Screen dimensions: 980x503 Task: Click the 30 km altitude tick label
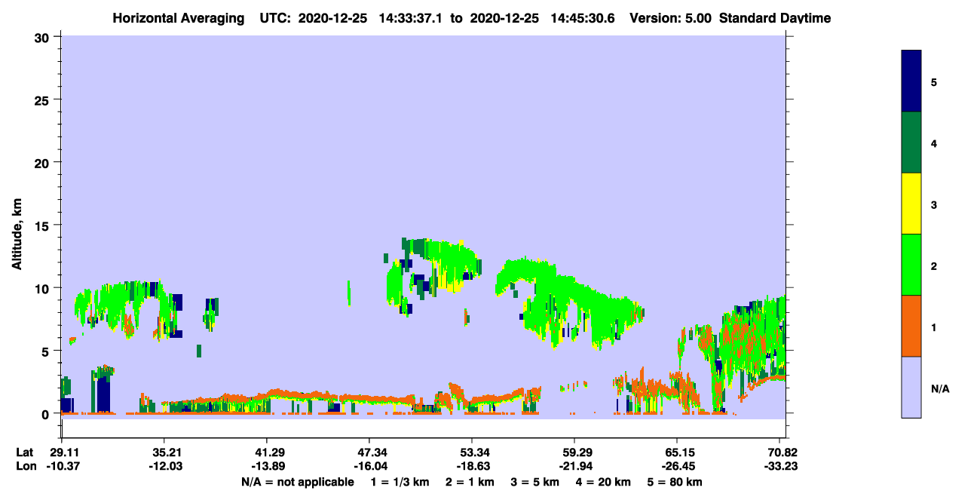click(x=44, y=37)
